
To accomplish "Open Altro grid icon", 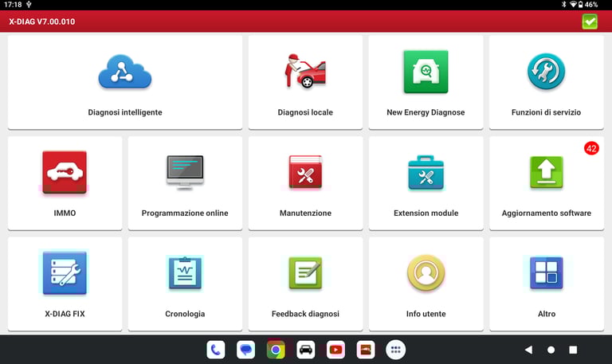I will coord(547,272).
